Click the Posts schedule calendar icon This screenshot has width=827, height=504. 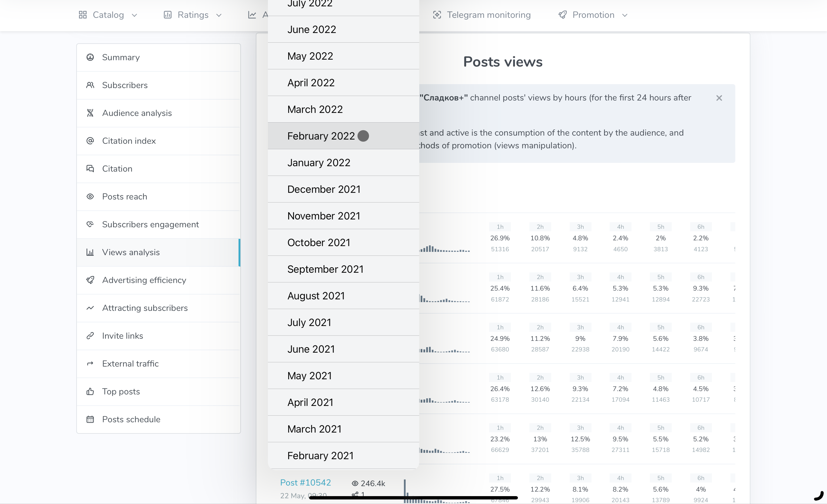(x=90, y=420)
